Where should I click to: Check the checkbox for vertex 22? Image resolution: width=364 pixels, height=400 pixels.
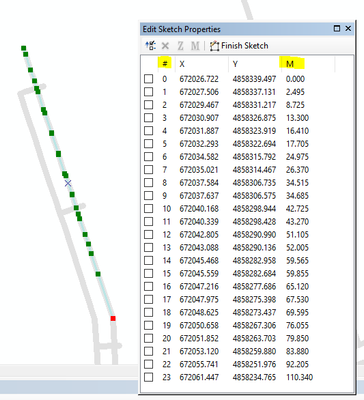pos(149,364)
